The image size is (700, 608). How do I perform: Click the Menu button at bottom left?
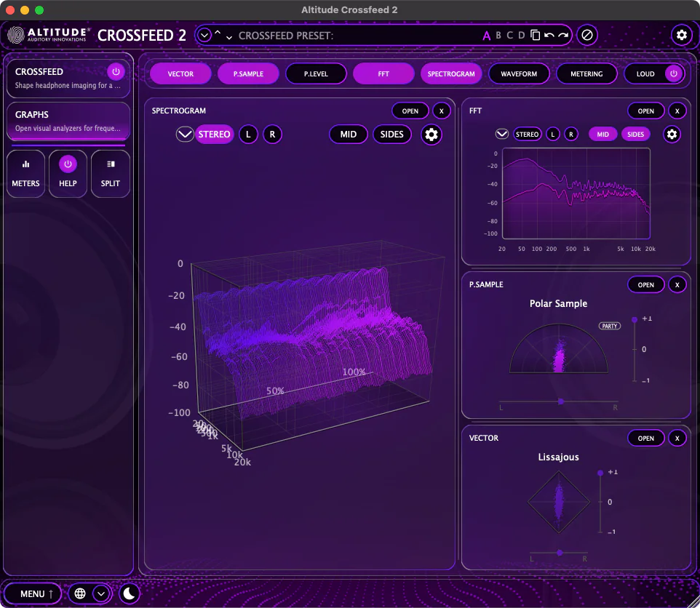33,593
